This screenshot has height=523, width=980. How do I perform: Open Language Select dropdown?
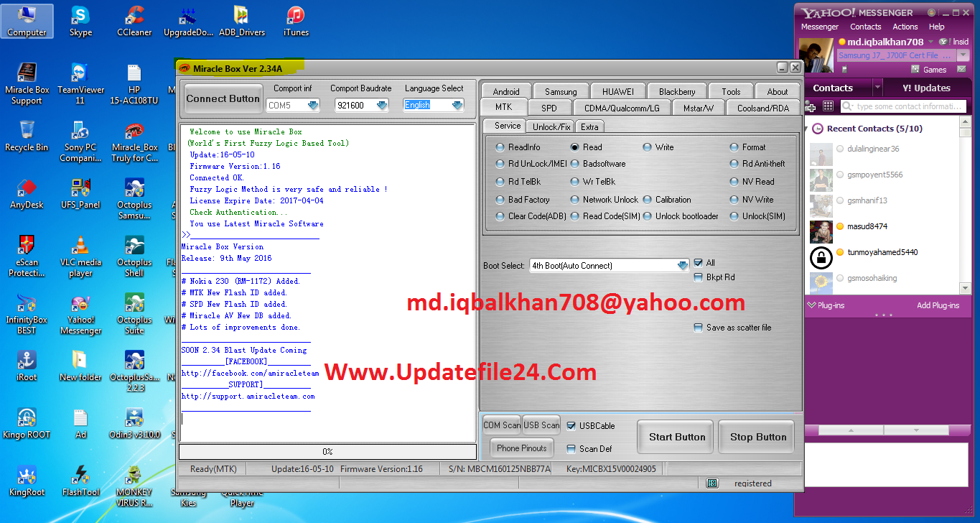457,106
